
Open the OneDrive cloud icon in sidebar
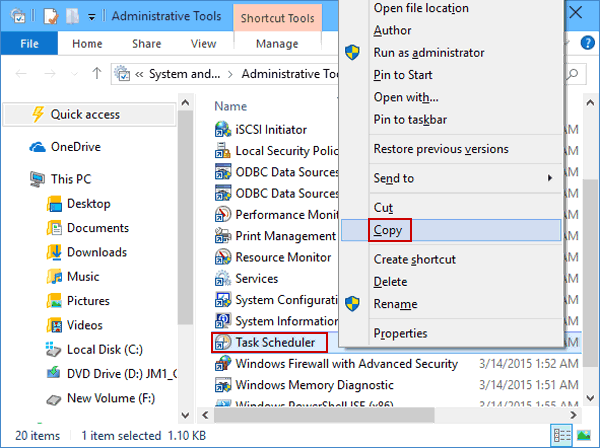point(37,147)
